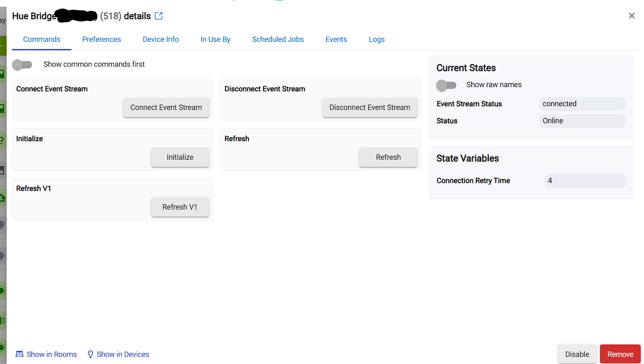View the Scheduled Jobs tab
Viewport: 644px width, 364px height.
(x=278, y=39)
